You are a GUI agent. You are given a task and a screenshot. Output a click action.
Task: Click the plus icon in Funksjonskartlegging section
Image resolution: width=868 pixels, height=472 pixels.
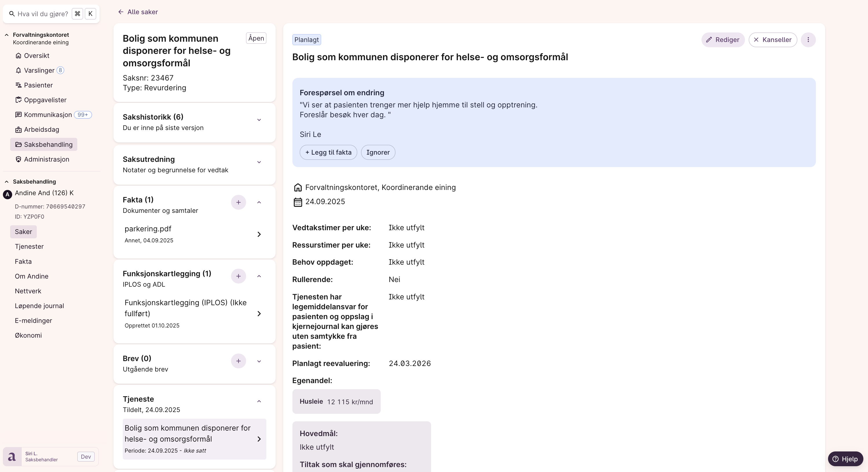pos(238,276)
